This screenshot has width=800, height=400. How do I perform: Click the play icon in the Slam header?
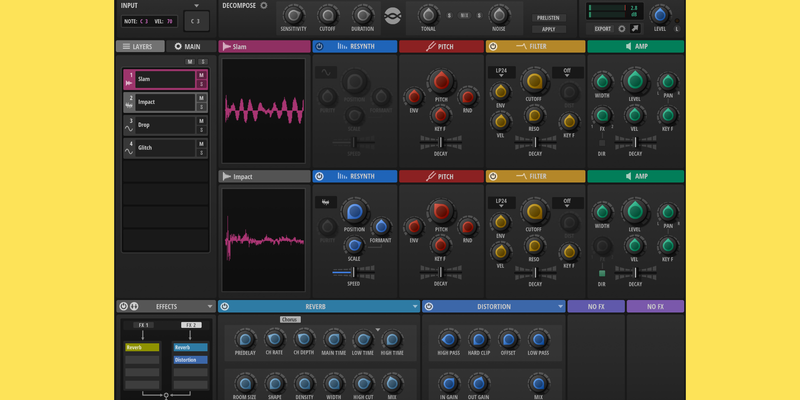[x=227, y=46]
